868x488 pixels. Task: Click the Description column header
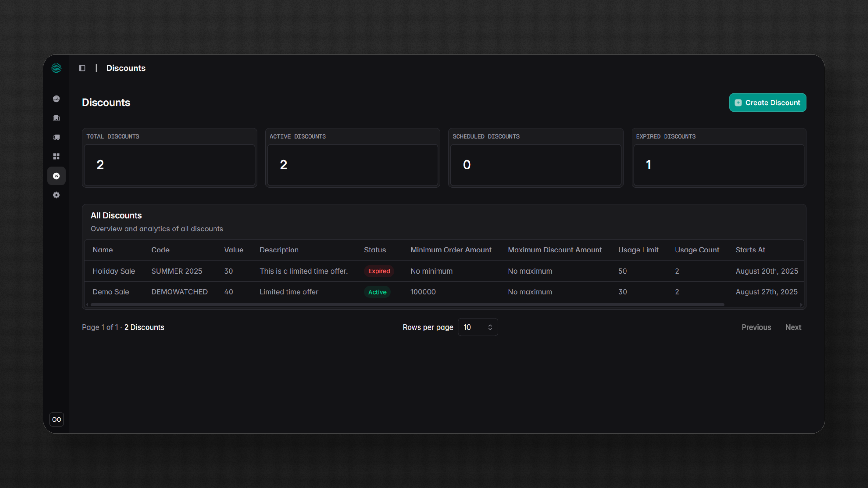point(279,250)
